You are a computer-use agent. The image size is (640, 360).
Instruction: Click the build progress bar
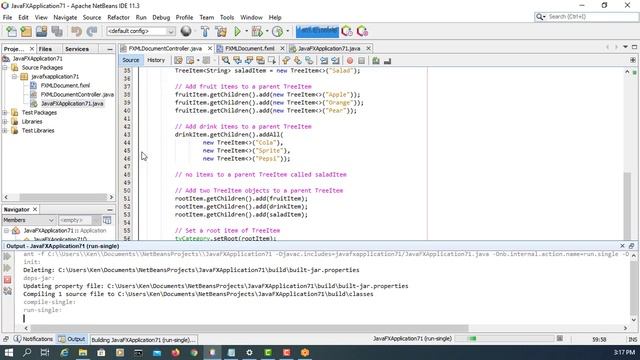504,338
